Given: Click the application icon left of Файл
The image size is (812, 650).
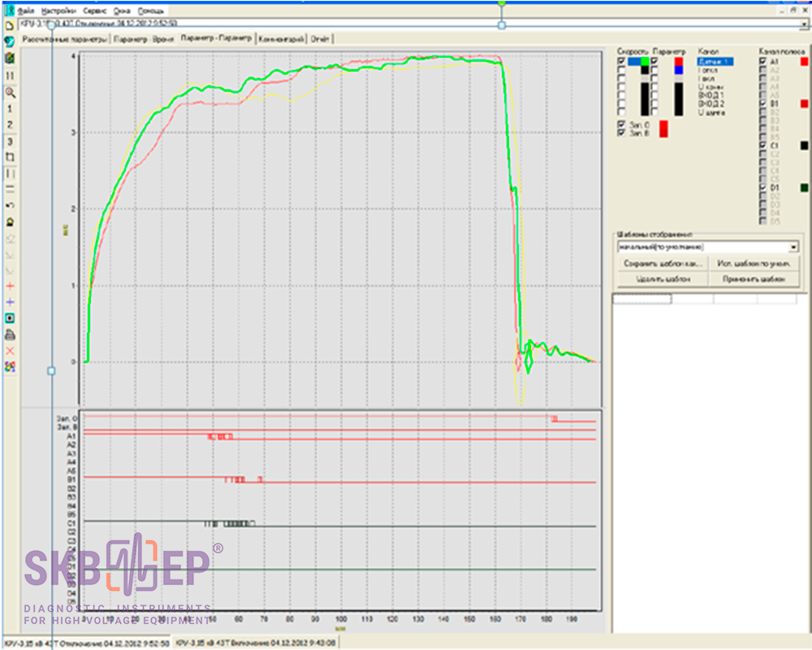Looking at the screenshot, I should (9, 11).
